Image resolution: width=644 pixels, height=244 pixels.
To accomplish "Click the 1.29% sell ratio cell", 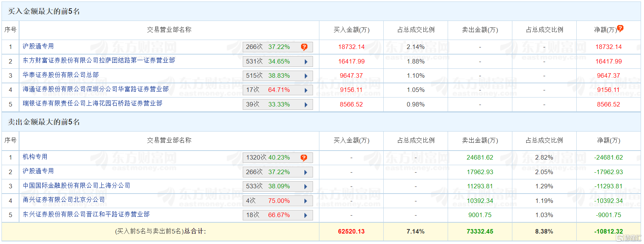I will [544, 186].
